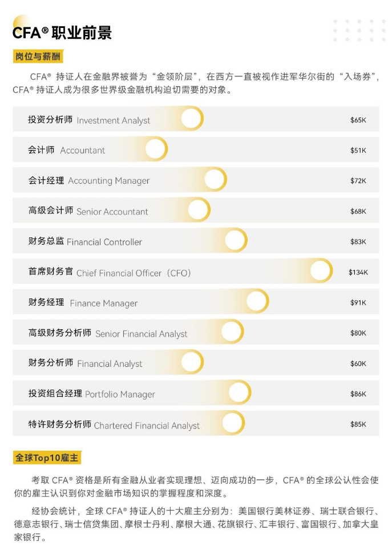The height and width of the screenshot is (554, 392).
Task: Select the Accounting Manager circle handle
Action: [215, 180]
